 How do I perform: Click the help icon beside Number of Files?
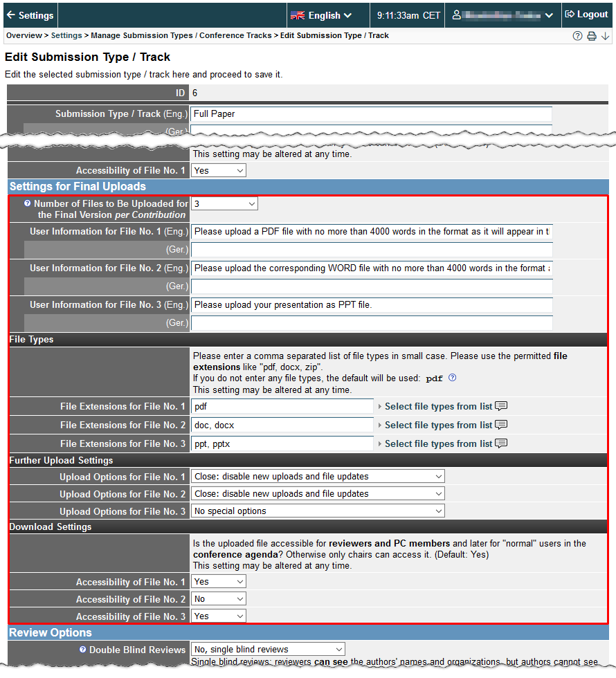coord(27,203)
